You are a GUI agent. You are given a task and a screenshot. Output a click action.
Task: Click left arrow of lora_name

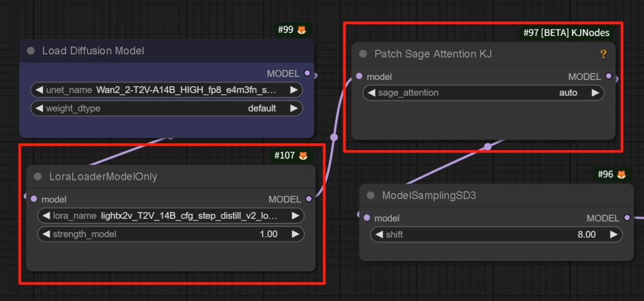(47, 216)
